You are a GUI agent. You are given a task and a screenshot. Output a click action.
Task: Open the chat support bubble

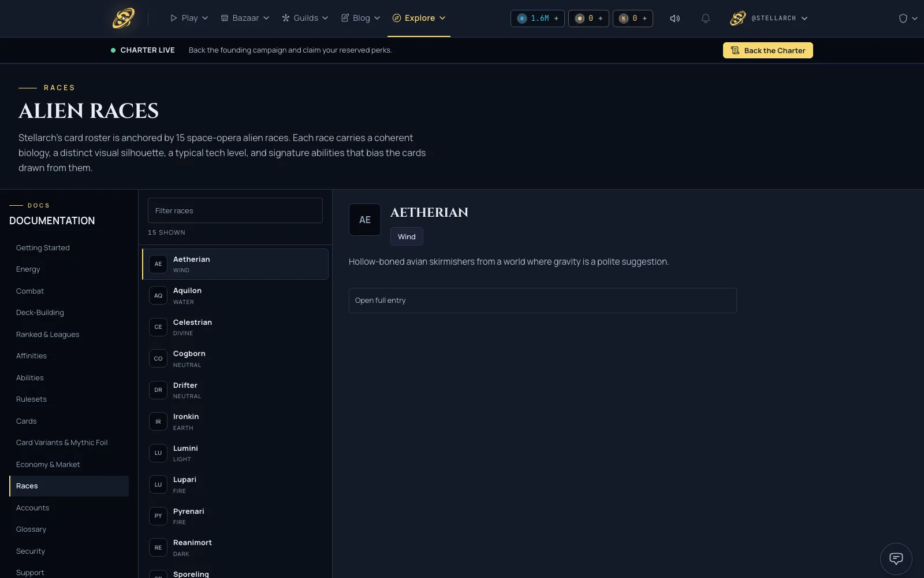[x=896, y=558]
